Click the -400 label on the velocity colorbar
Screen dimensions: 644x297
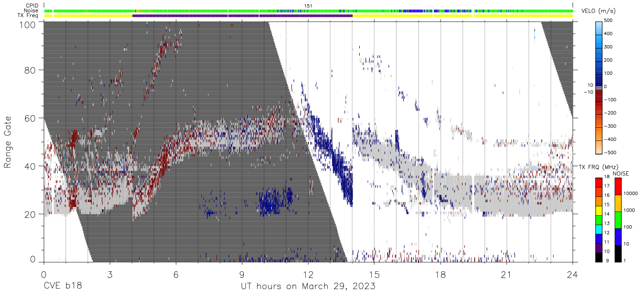[x=610, y=139]
